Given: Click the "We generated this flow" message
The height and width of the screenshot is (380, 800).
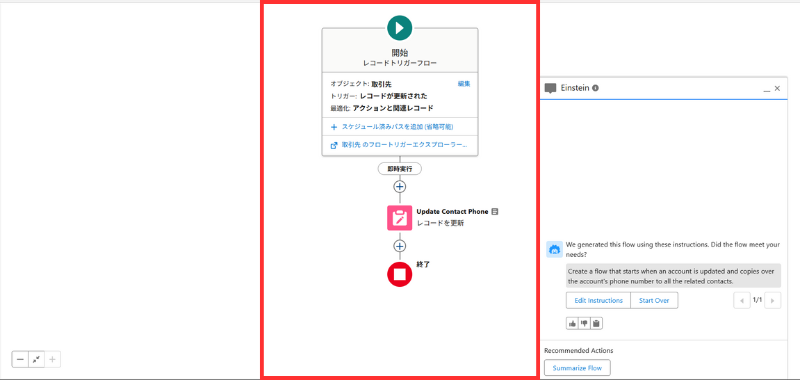Looking at the screenshot, I should pyautogui.click(x=673, y=249).
